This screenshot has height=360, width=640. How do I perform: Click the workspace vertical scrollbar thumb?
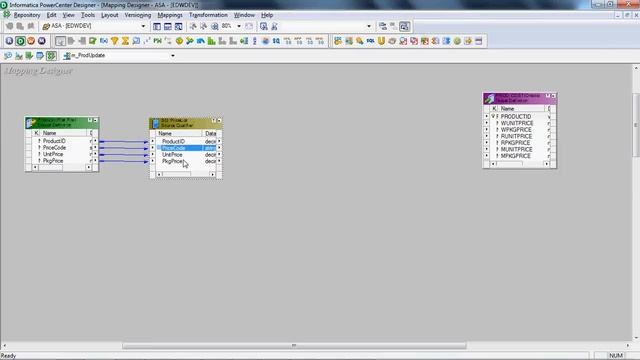pos(636,124)
